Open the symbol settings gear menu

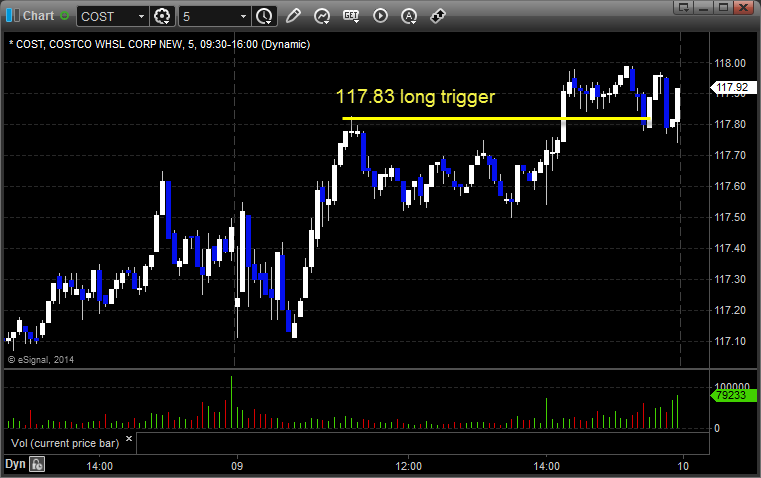tap(162, 16)
